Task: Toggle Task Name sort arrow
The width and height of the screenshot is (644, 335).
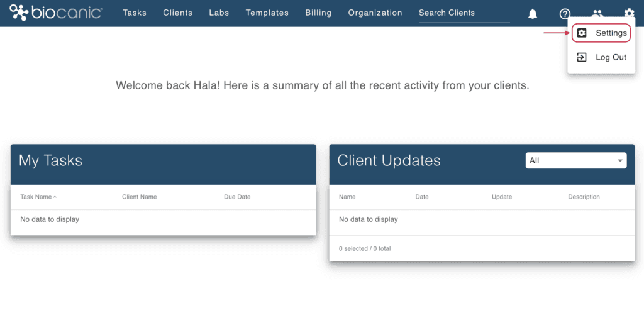Action: point(55,197)
